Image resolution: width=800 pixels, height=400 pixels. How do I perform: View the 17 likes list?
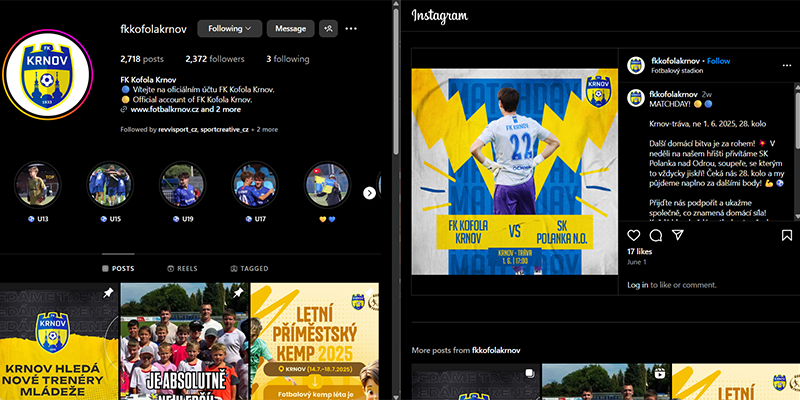tap(639, 252)
